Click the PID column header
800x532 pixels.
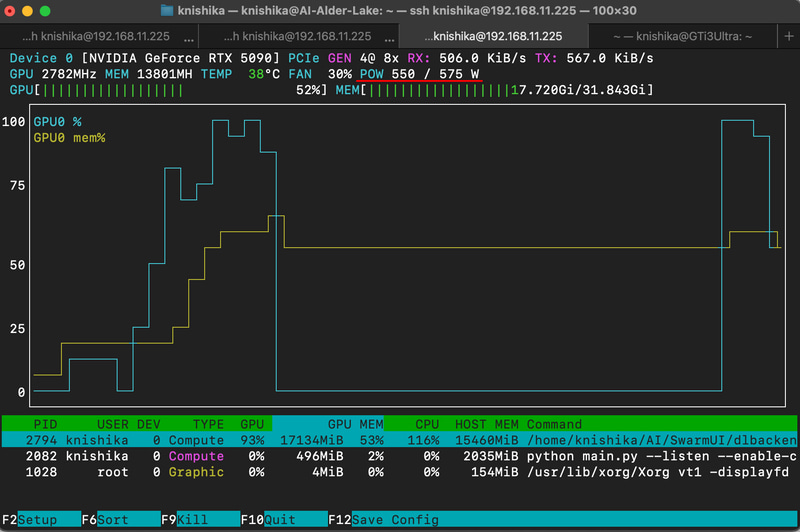click(45, 424)
